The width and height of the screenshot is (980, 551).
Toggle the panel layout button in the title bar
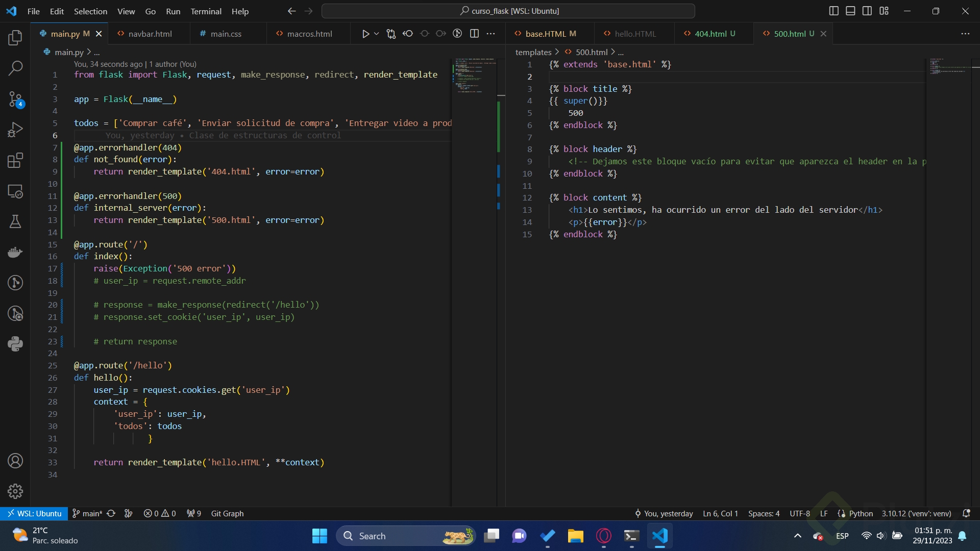[x=850, y=11]
